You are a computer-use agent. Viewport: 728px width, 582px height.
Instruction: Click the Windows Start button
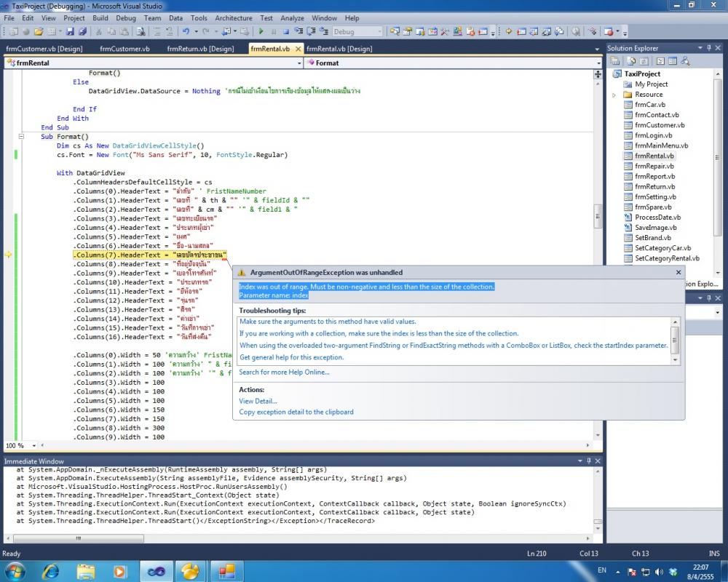[x=16, y=571]
